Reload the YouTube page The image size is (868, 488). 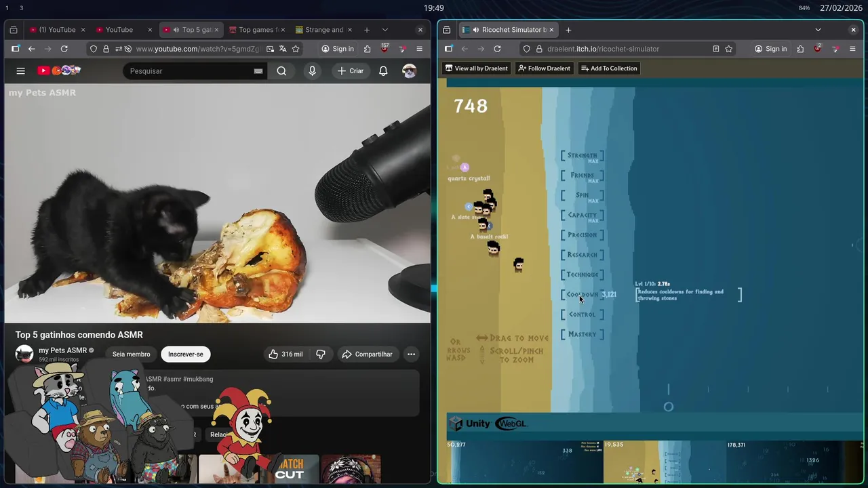(x=64, y=49)
